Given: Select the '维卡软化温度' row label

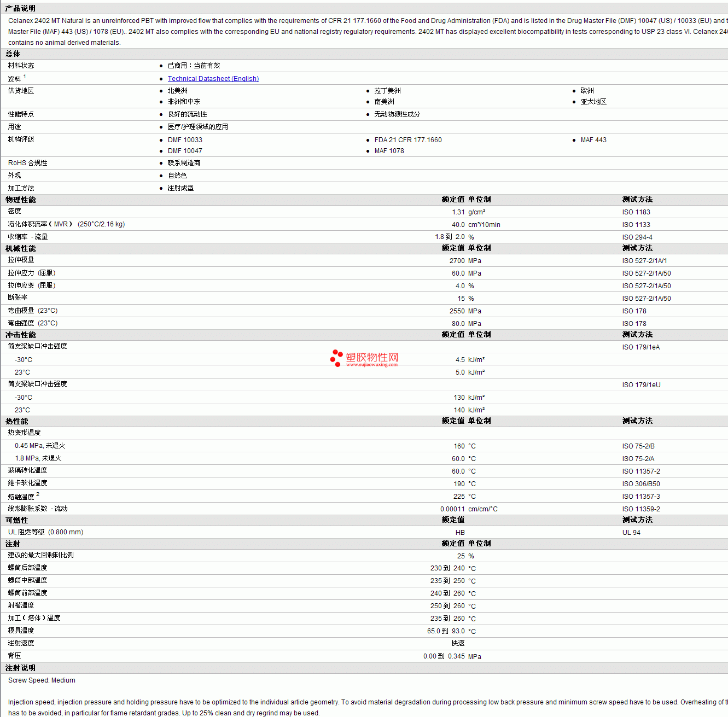Looking at the screenshot, I should tap(27, 483).
